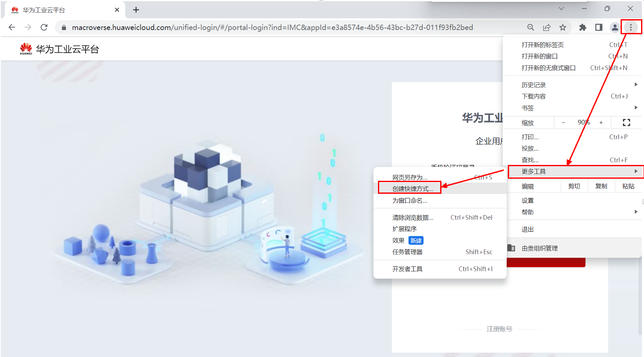Click the padlock site info icon
The width and height of the screenshot is (644, 357).
pos(64,28)
